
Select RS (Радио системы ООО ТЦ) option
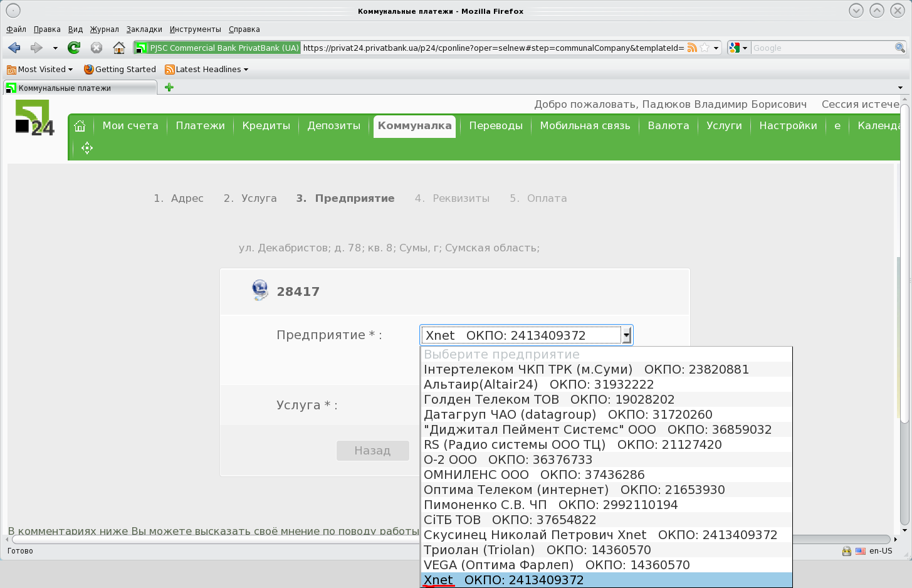[606, 444]
